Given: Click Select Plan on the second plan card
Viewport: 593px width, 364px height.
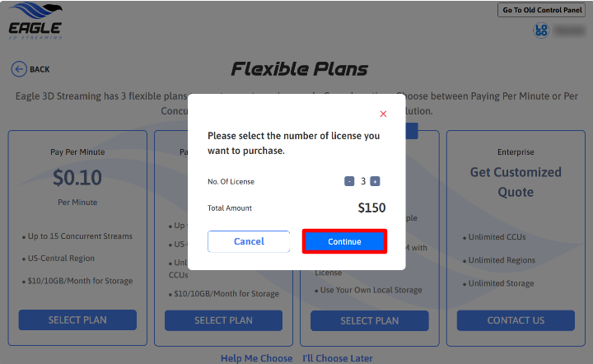Looking at the screenshot, I should click(x=223, y=320).
